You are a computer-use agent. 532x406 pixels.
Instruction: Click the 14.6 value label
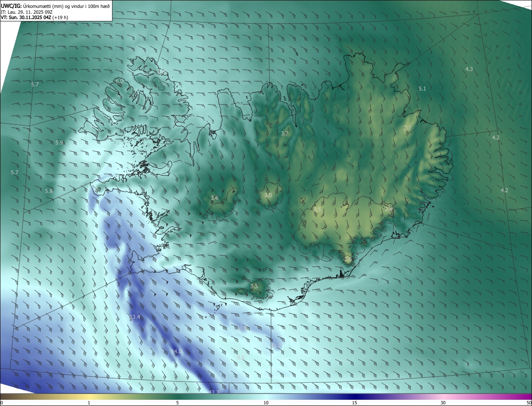pyautogui.click(x=176, y=351)
